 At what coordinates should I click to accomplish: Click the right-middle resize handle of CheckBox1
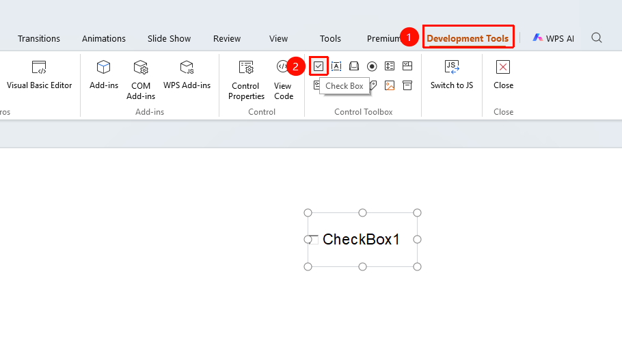pyautogui.click(x=417, y=240)
